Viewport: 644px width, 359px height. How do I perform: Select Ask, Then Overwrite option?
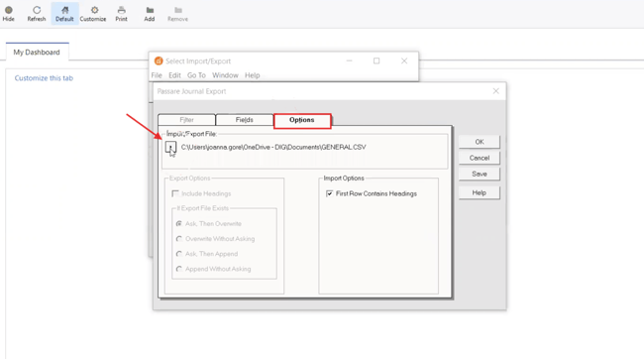179,224
